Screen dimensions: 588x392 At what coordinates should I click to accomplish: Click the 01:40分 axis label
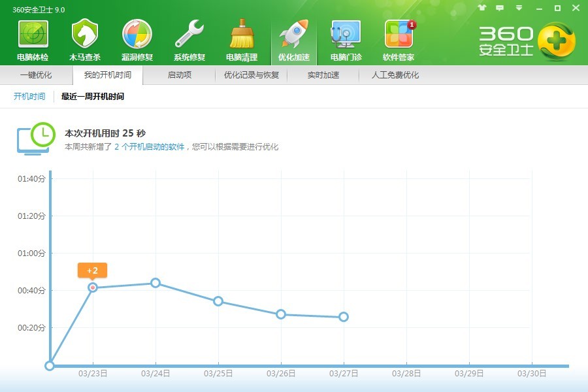pos(31,179)
